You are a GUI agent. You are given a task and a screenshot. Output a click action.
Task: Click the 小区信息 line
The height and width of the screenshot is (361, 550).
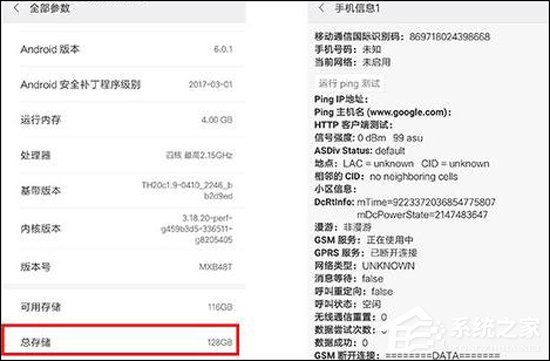335,189
